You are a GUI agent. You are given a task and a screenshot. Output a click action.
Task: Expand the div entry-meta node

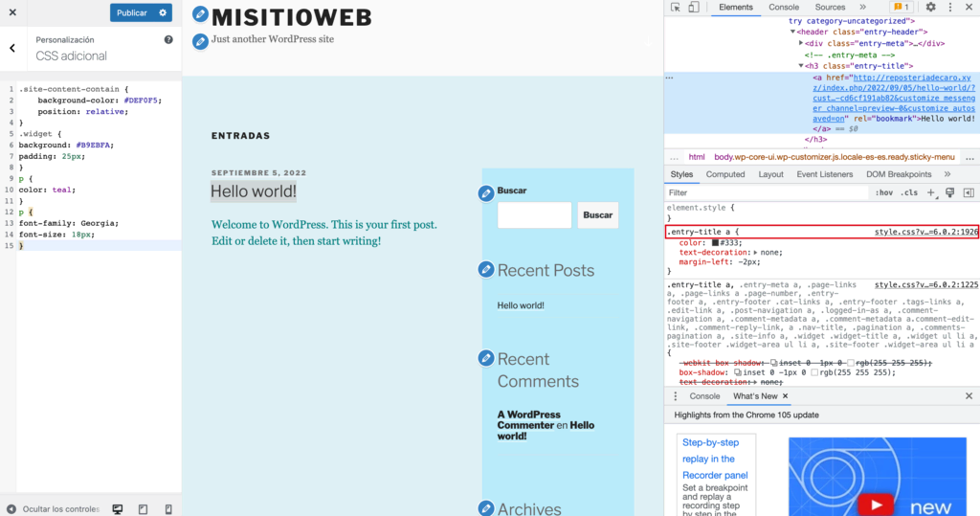click(801, 43)
